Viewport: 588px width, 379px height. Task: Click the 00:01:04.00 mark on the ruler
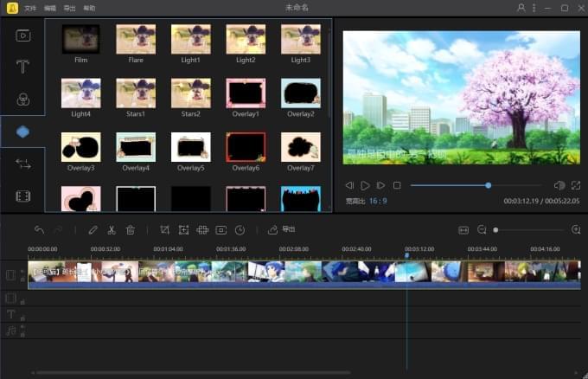pos(168,249)
